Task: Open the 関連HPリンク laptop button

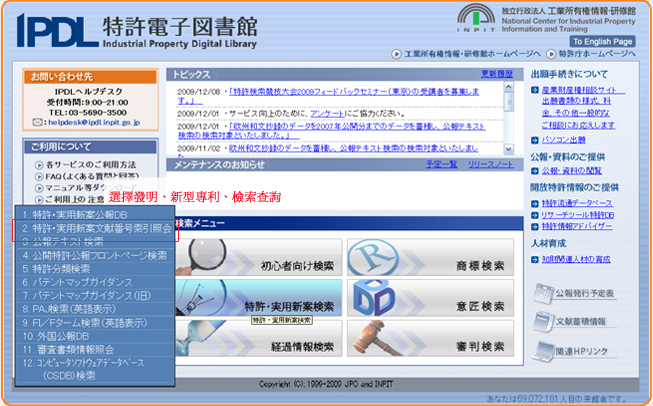Action: (x=574, y=351)
